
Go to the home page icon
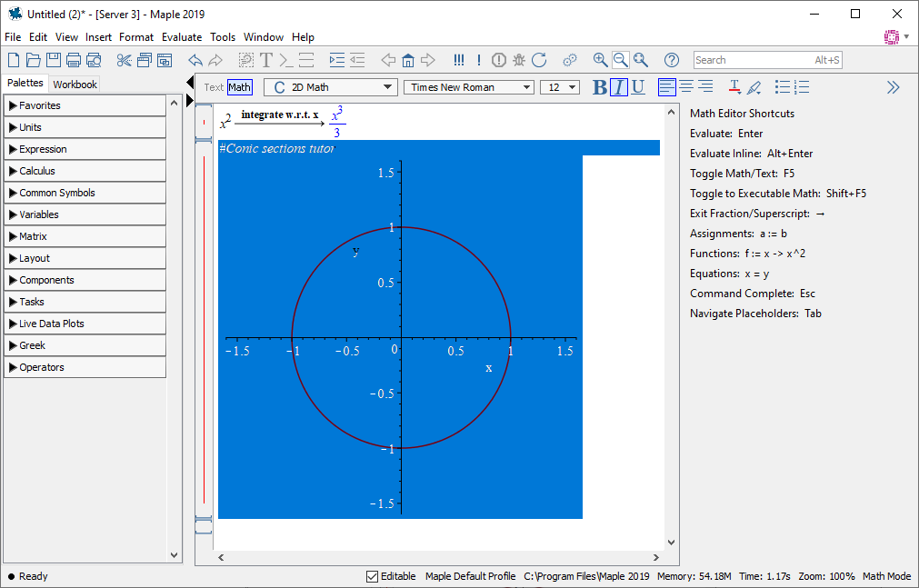pyautogui.click(x=408, y=60)
